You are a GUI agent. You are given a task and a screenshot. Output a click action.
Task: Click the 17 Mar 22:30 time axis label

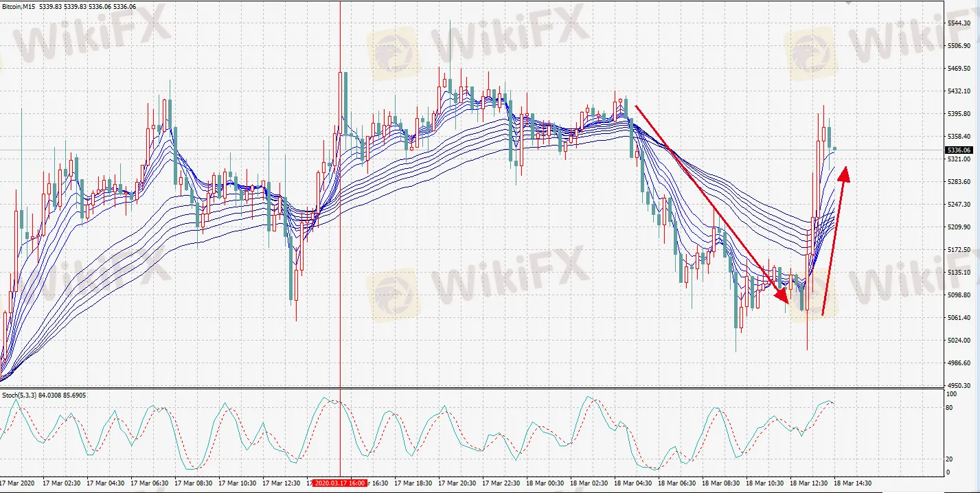(501, 483)
